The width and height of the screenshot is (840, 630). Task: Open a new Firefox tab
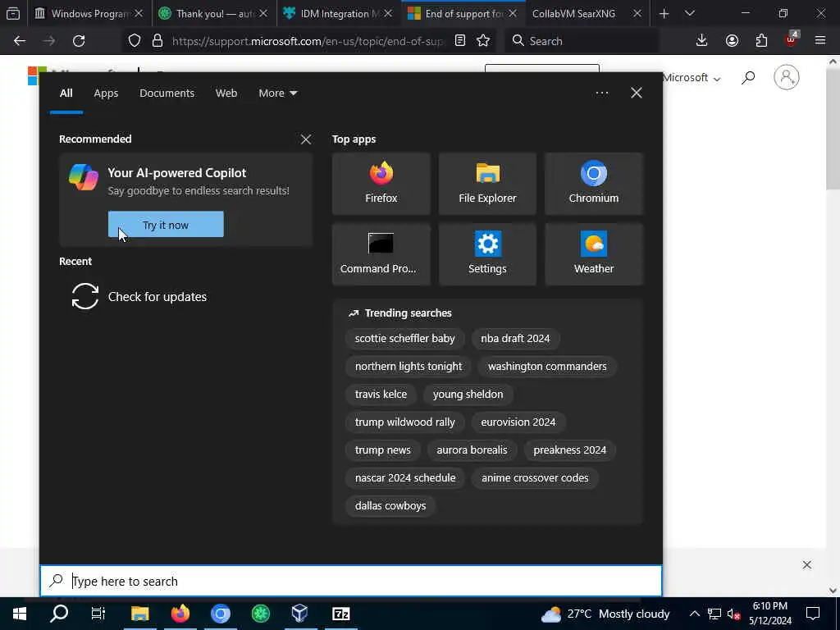664,13
